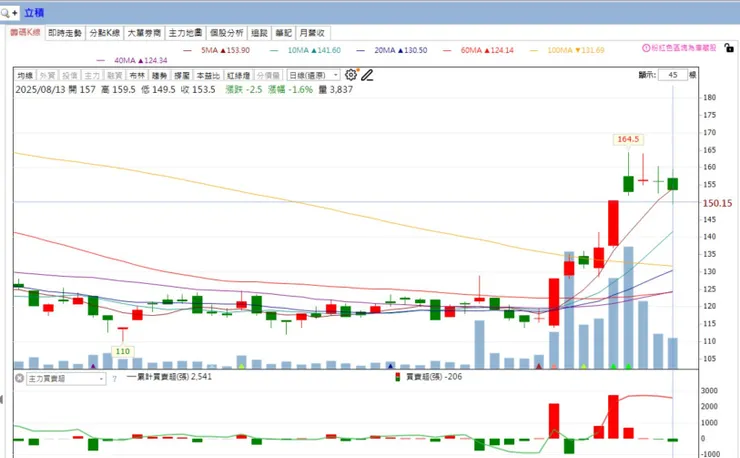Click the unlocked padlock icon at top right

click(729, 48)
